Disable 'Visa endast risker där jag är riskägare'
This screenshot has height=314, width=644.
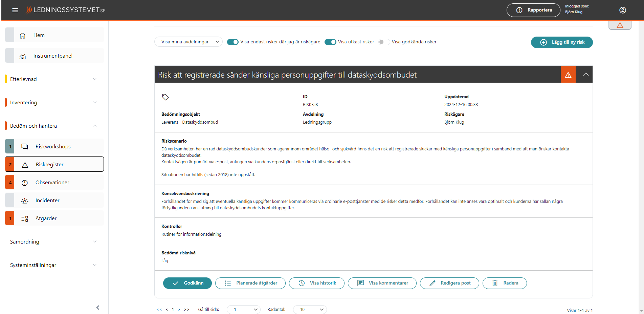point(232,42)
